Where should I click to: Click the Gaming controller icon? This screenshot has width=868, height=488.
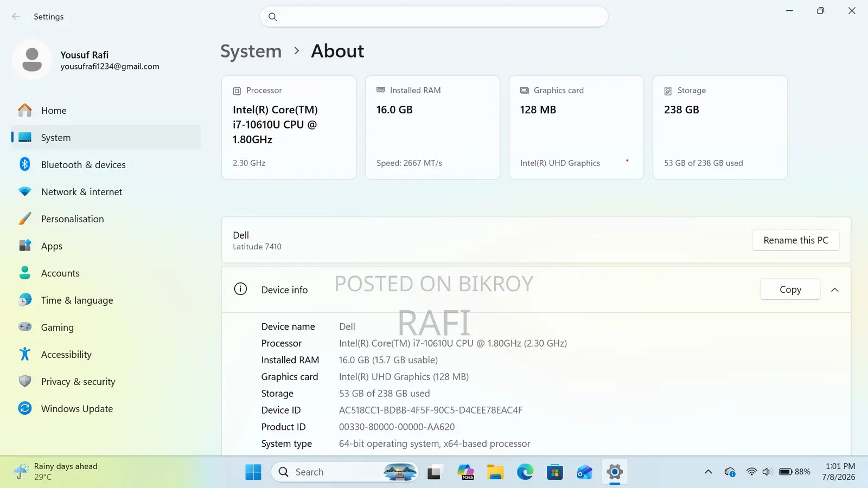[x=25, y=326]
